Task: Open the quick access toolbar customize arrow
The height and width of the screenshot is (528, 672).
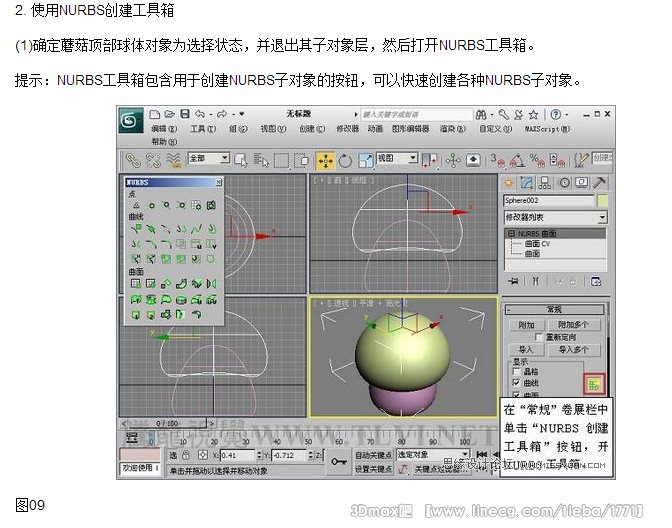Action: coord(242,114)
